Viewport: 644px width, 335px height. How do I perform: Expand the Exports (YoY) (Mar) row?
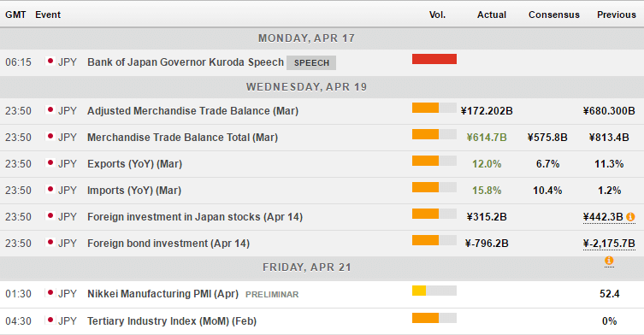322,164
